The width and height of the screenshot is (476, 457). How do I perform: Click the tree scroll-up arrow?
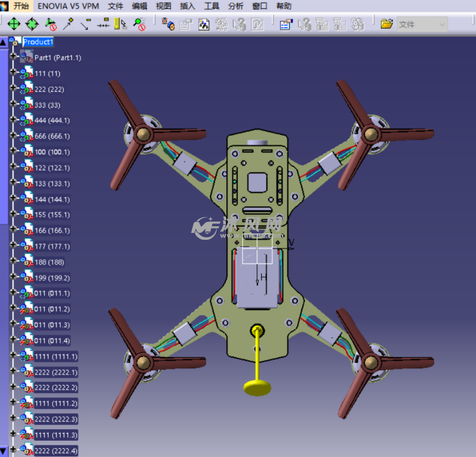[3, 42]
